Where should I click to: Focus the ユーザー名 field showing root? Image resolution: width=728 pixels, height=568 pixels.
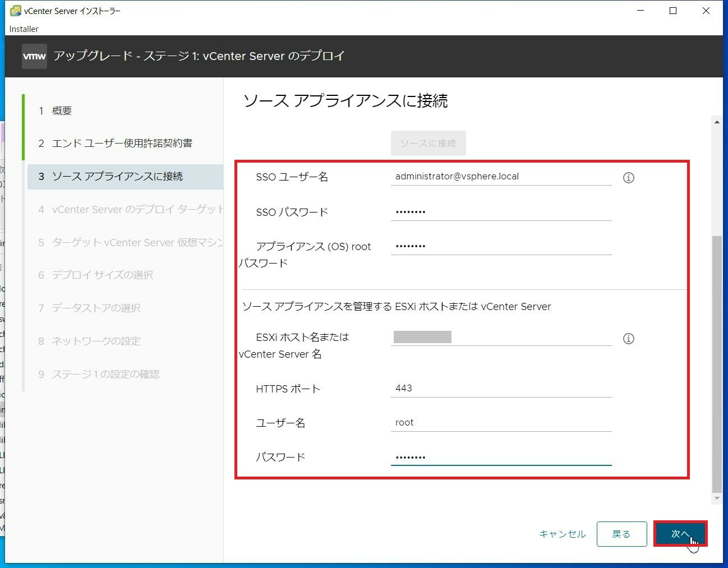point(501,423)
